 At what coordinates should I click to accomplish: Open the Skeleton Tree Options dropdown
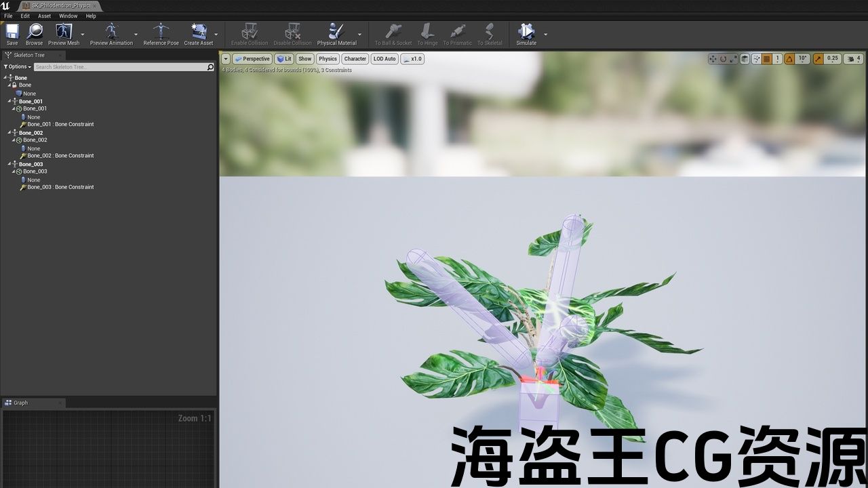point(18,67)
